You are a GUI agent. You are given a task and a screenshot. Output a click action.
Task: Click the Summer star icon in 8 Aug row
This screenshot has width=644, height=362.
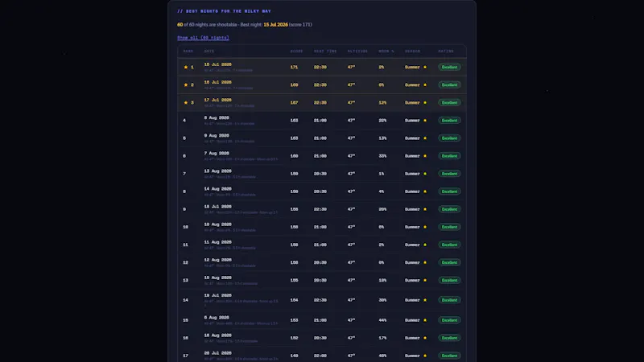(425, 120)
